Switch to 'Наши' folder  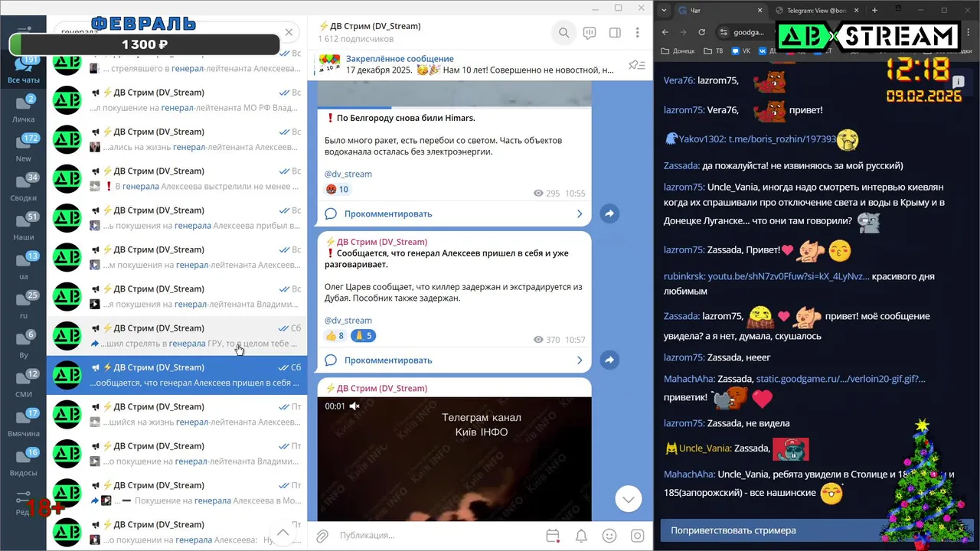point(24,228)
